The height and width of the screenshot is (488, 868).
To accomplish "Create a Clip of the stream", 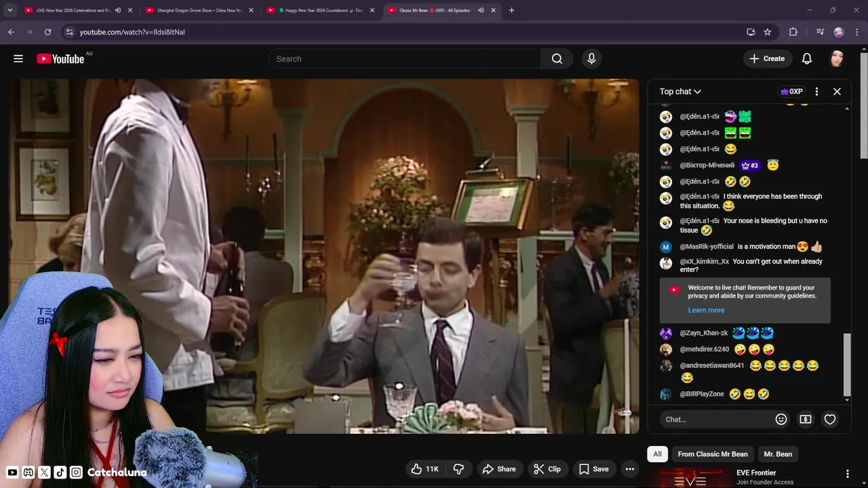I will click(x=547, y=469).
